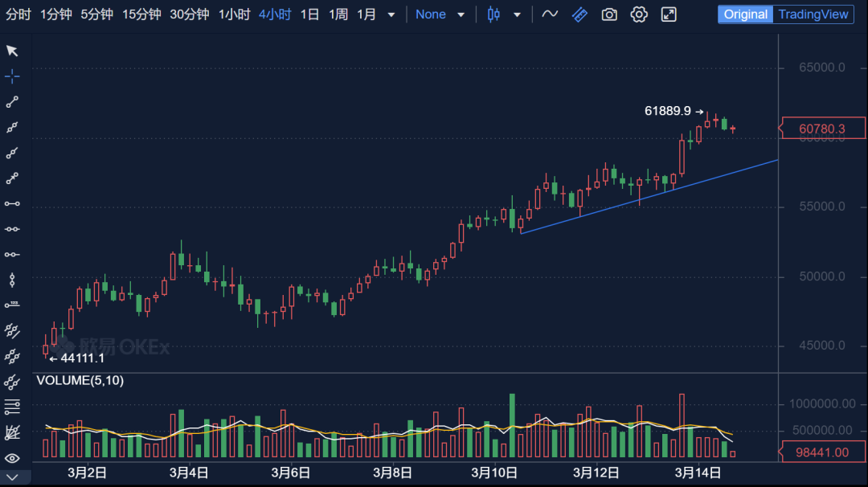Viewport: 868px width, 487px height.
Task: Click the 3月2日 date axis label
Action: 87,473
